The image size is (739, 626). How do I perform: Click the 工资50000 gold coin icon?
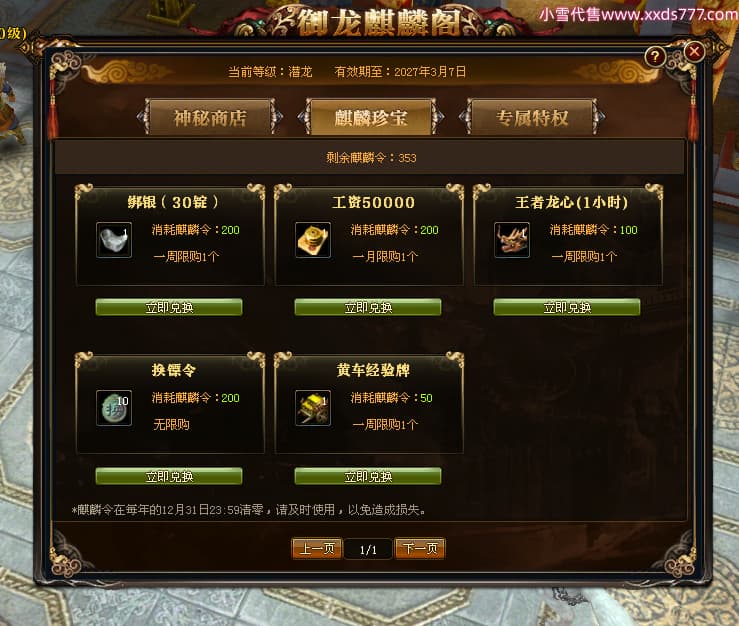coord(313,240)
